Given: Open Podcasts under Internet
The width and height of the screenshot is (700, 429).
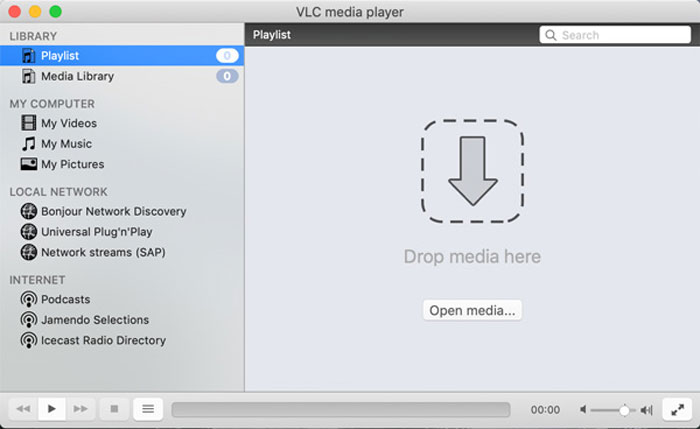Looking at the screenshot, I should 66,299.
